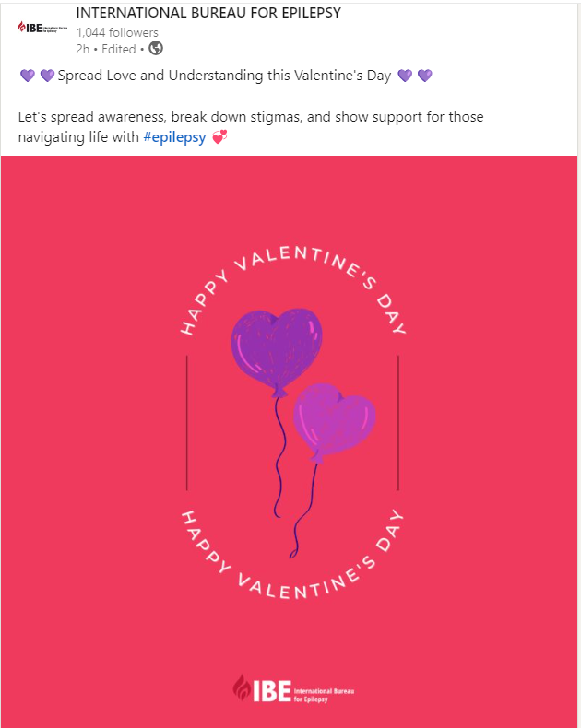
Task: Click the "Let's spread awareness" paragraph text
Action: pyautogui.click(x=250, y=118)
